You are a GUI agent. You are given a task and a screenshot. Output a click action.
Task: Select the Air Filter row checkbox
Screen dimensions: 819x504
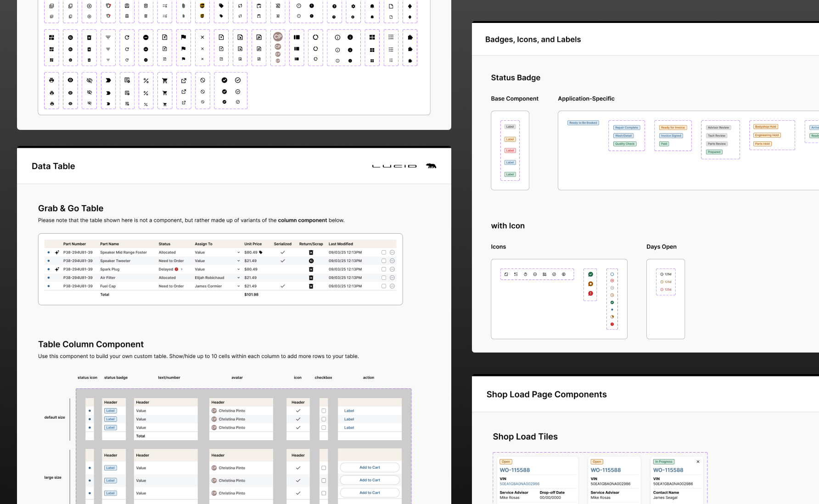click(x=384, y=278)
